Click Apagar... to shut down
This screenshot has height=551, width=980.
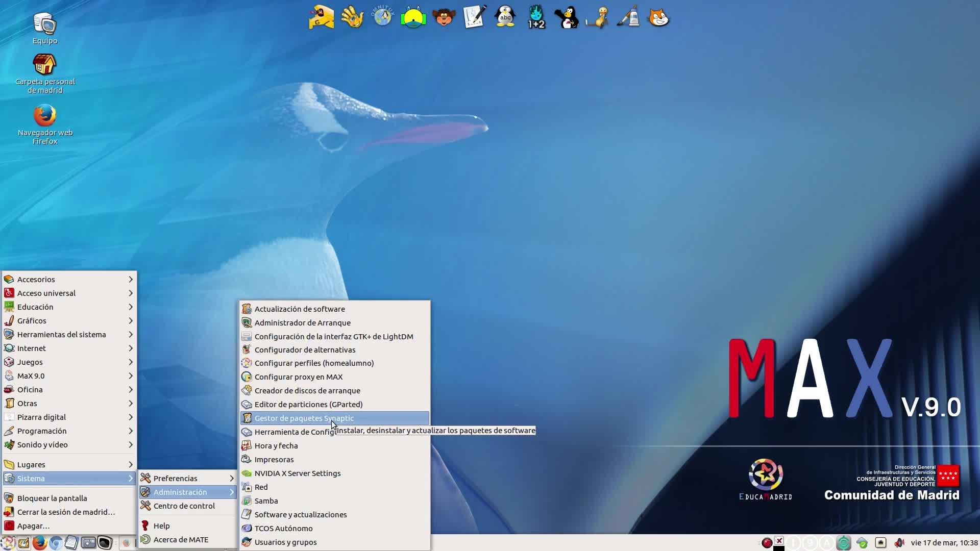[x=33, y=526]
